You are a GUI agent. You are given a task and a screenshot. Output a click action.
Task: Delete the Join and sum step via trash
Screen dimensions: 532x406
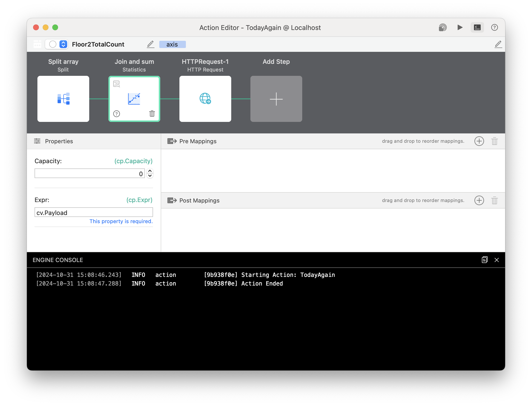point(152,113)
